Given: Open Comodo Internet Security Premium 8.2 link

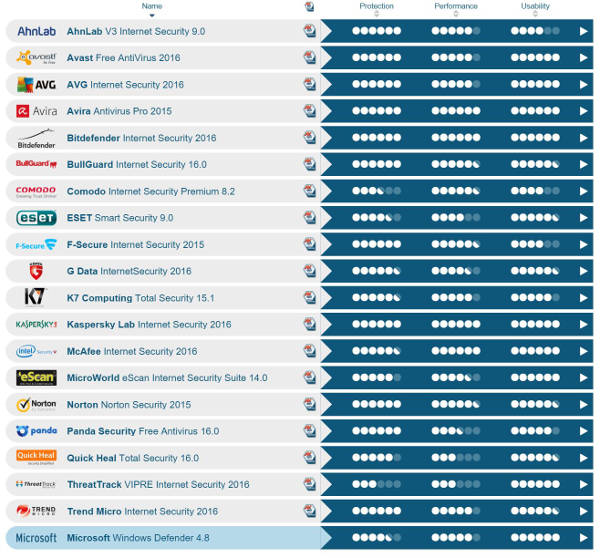Looking at the screenshot, I should 151,191.
